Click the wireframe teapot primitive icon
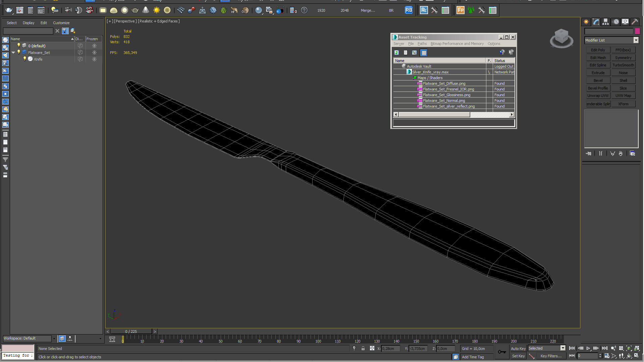 (135, 10)
